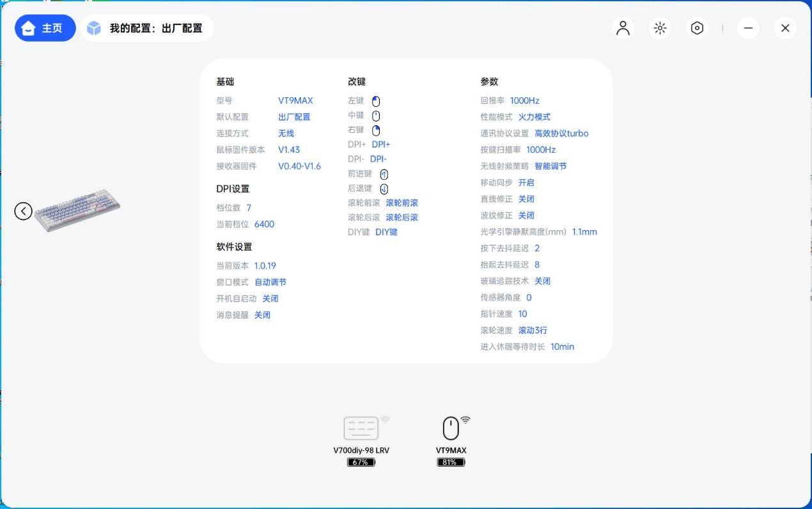Click software version 1.0.19
Image resolution: width=812 pixels, height=509 pixels.
coord(265,266)
